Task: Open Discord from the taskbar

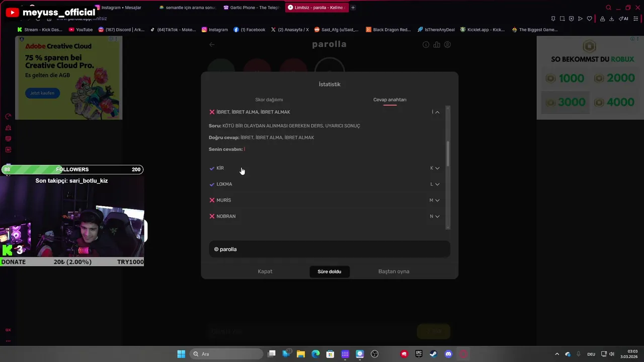Action: point(448,354)
